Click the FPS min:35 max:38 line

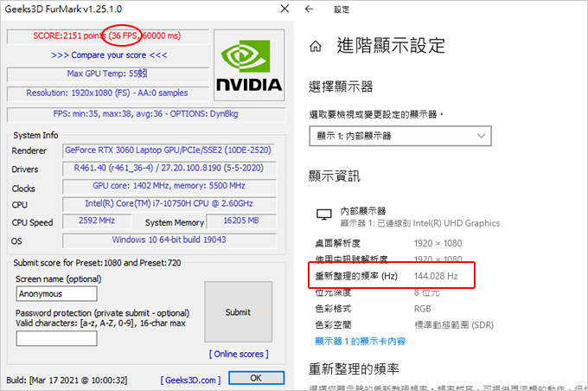(146, 113)
